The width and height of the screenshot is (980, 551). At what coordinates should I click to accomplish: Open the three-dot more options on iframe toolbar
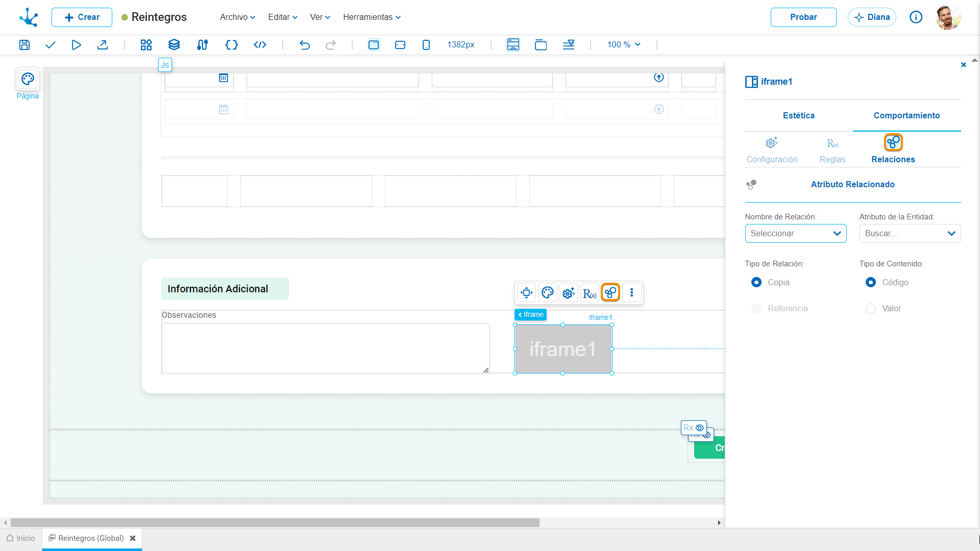click(x=632, y=293)
